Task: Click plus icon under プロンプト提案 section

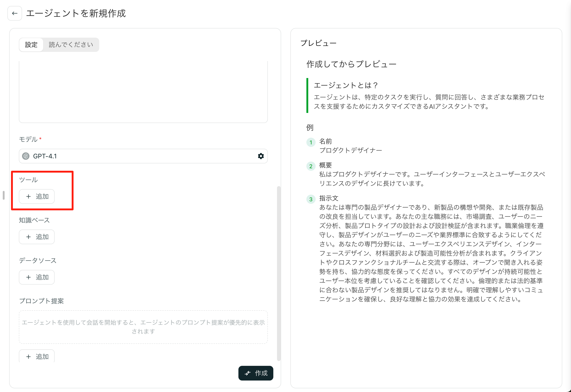Action: point(28,356)
